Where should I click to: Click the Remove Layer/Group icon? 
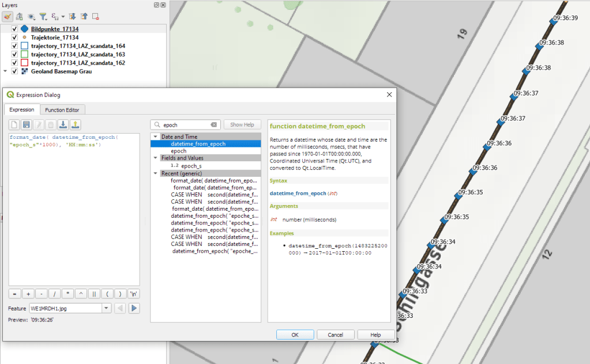tap(96, 17)
